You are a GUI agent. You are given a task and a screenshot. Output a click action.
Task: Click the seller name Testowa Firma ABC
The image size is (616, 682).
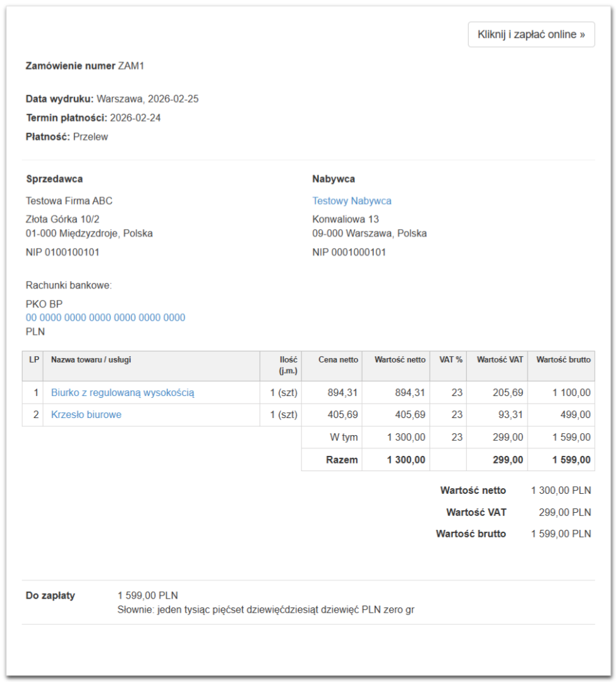69,201
